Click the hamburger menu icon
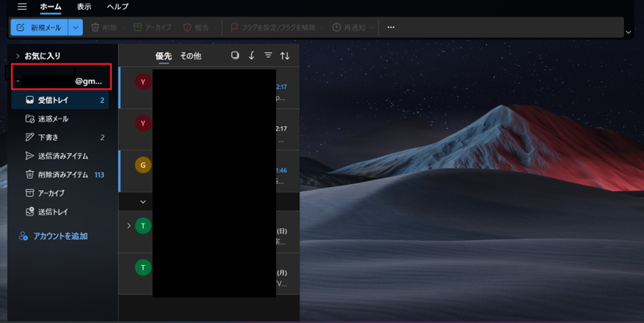 tap(21, 6)
